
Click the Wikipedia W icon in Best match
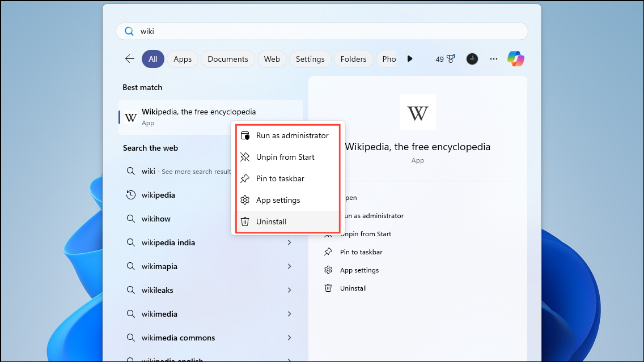tap(130, 117)
